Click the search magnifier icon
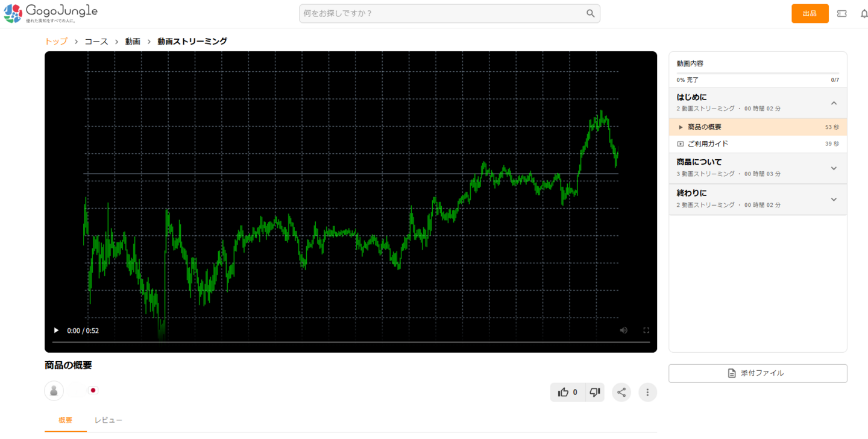This screenshot has width=868, height=439. [x=590, y=13]
